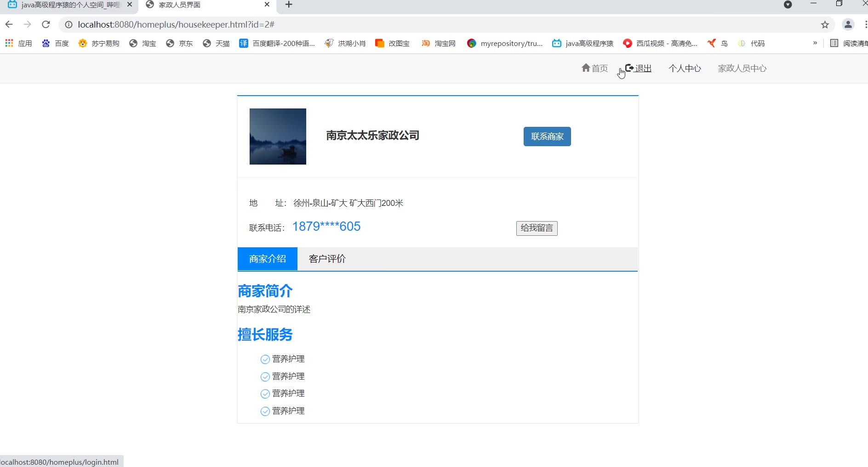Close the 家政人员界面 browser tab
The width and height of the screenshot is (868, 467).
tap(267, 5)
